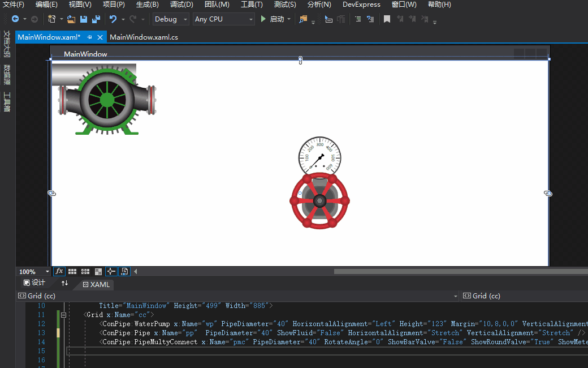Collapse the Grid element on line 11

pos(63,315)
